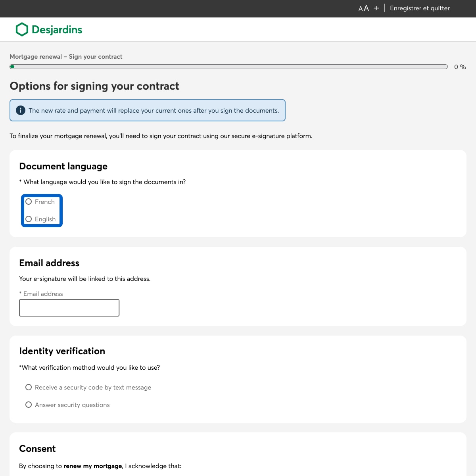Click the blue info icon in the banner

(21, 110)
